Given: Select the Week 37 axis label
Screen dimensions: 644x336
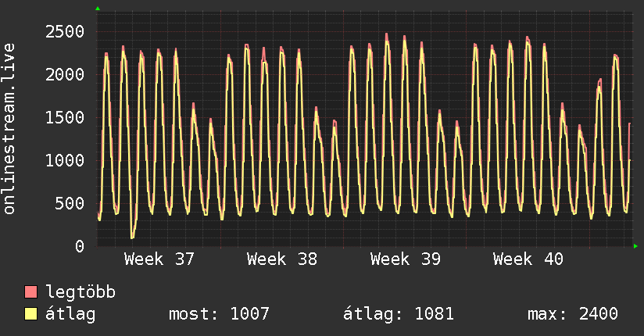Looking at the screenshot, I should click(x=159, y=259).
